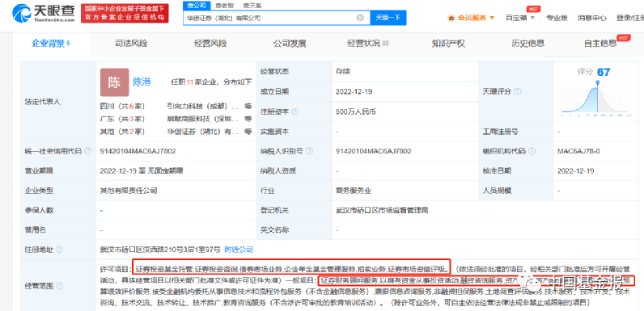Click the help icon beside 注册资本

click(x=294, y=111)
